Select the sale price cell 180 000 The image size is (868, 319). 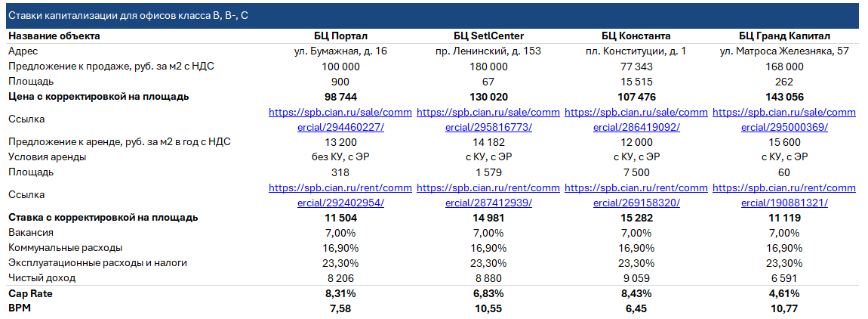tap(488, 67)
